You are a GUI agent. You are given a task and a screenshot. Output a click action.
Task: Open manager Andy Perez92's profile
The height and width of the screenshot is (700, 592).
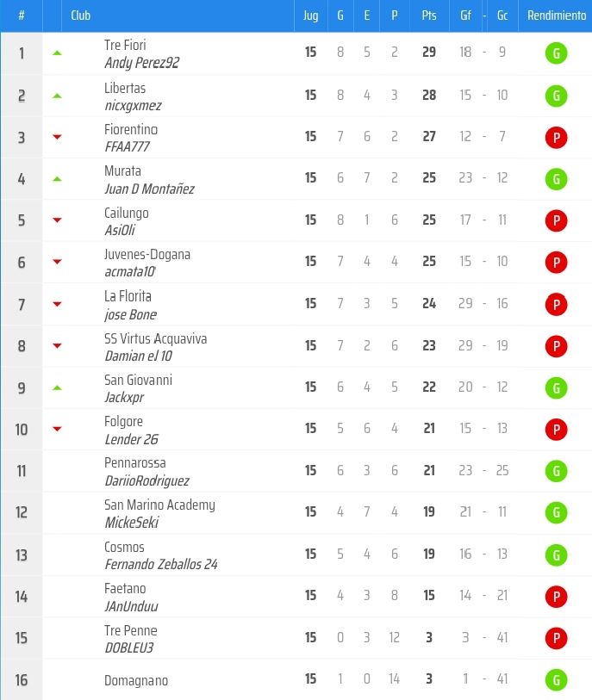(141, 63)
